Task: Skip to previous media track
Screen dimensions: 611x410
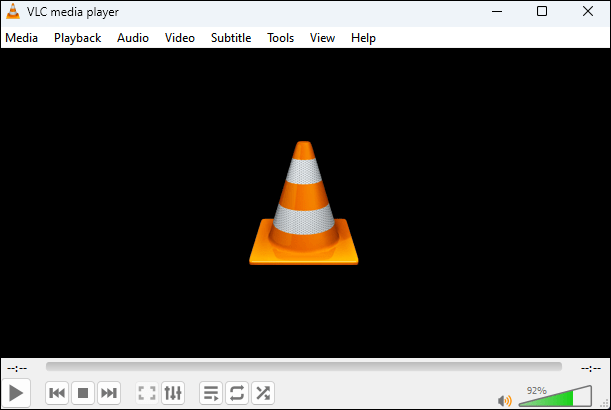Action: click(x=57, y=393)
